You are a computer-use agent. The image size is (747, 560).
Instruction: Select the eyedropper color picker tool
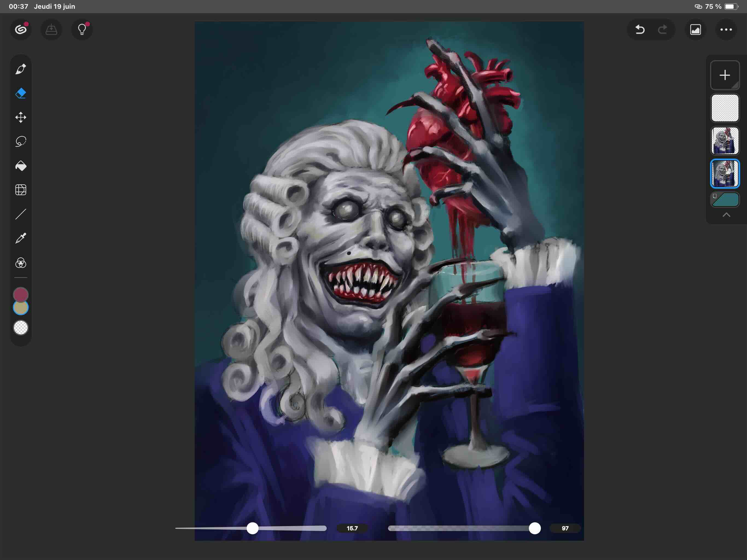tap(21, 238)
